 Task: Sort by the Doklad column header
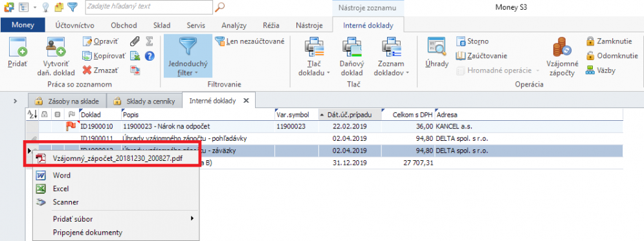point(100,115)
